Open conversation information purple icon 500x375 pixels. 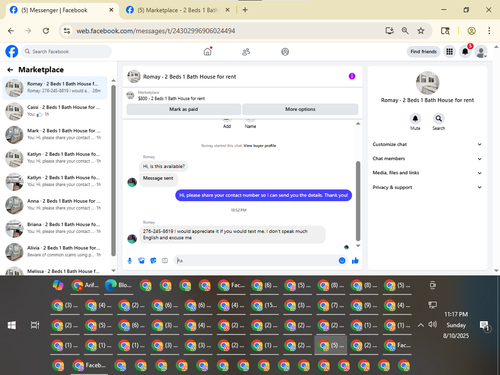(x=352, y=76)
